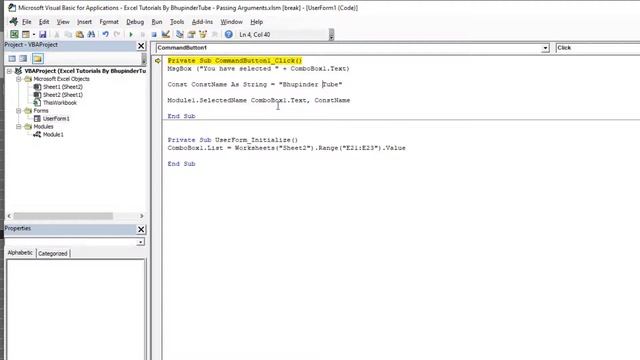Viewport: 640px width, 360px height.
Task: Click the Ln 4, Col 40 indicator
Action: tap(255, 35)
